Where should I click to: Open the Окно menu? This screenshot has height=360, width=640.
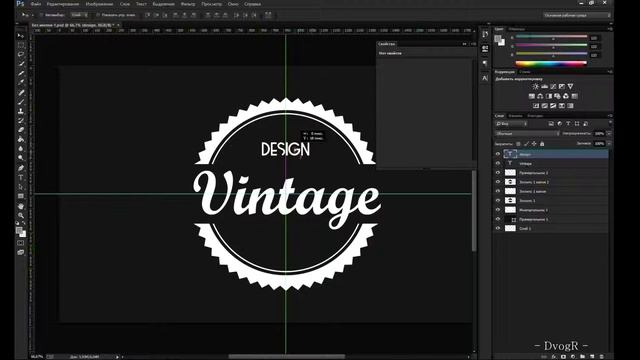tap(233, 4)
